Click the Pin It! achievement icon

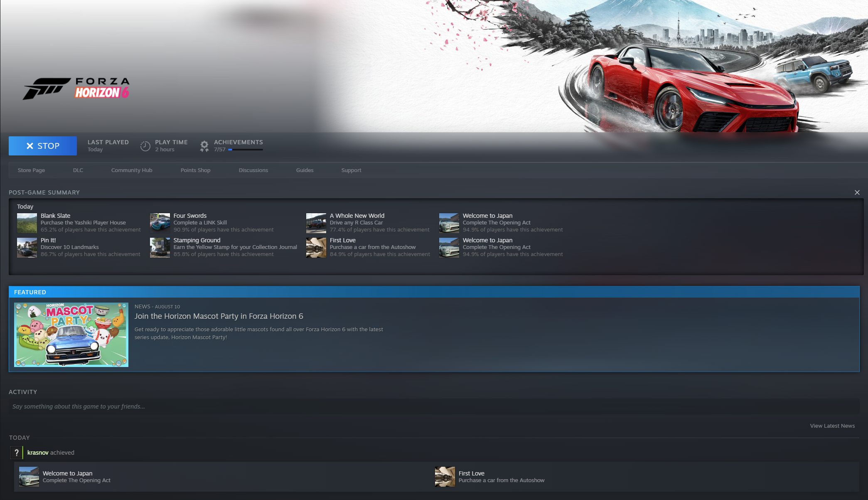click(x=27, y=248)
